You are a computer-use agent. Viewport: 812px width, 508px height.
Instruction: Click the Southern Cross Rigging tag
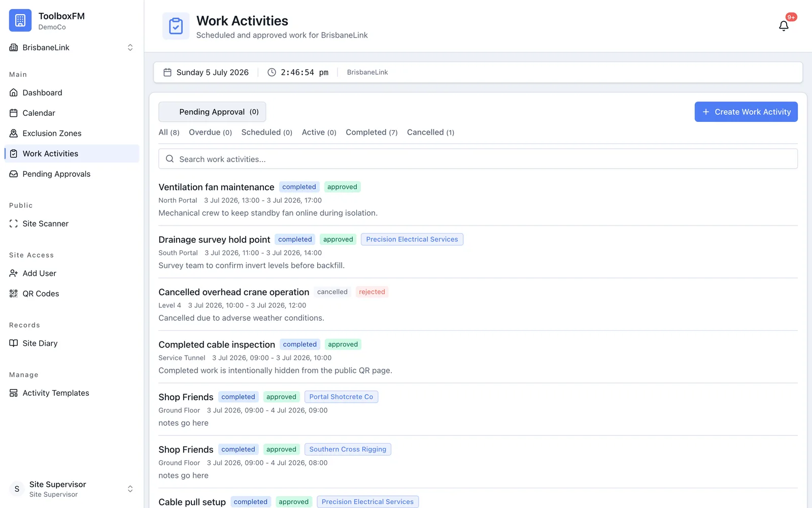click(x=348, y=449)
